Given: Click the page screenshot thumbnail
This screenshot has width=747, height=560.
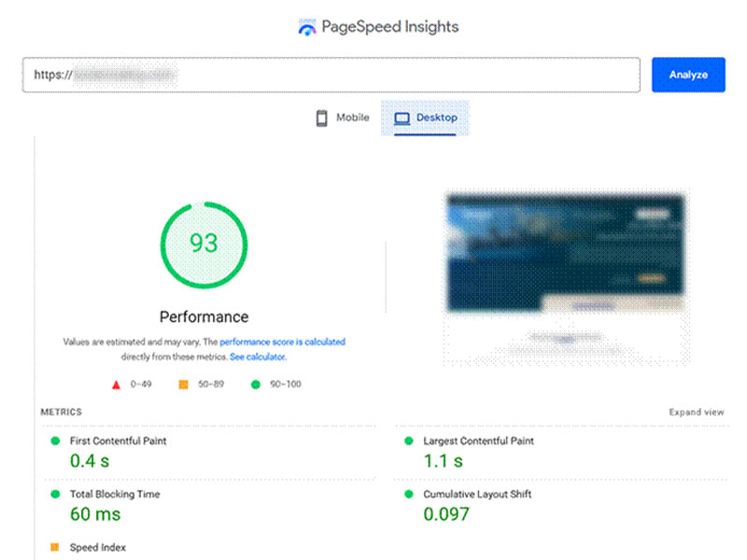Looking at the screenshot, I should [x=566, y=277].
